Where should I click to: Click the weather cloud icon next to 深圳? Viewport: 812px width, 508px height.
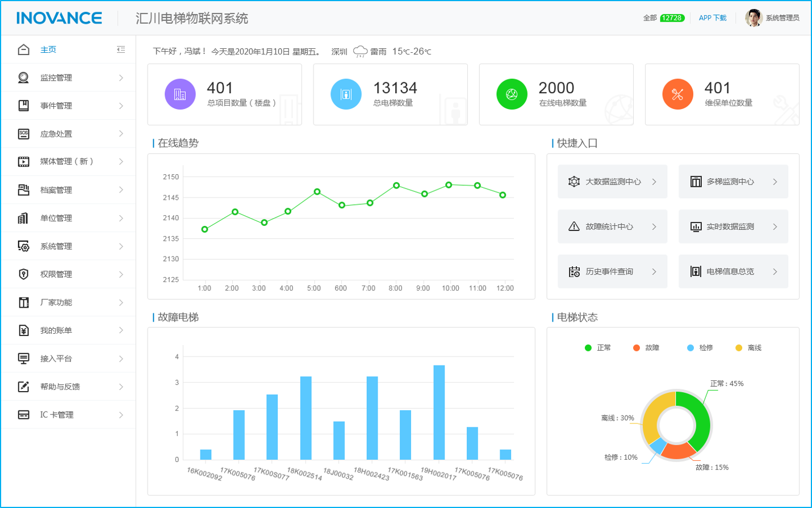pos(360,52)
